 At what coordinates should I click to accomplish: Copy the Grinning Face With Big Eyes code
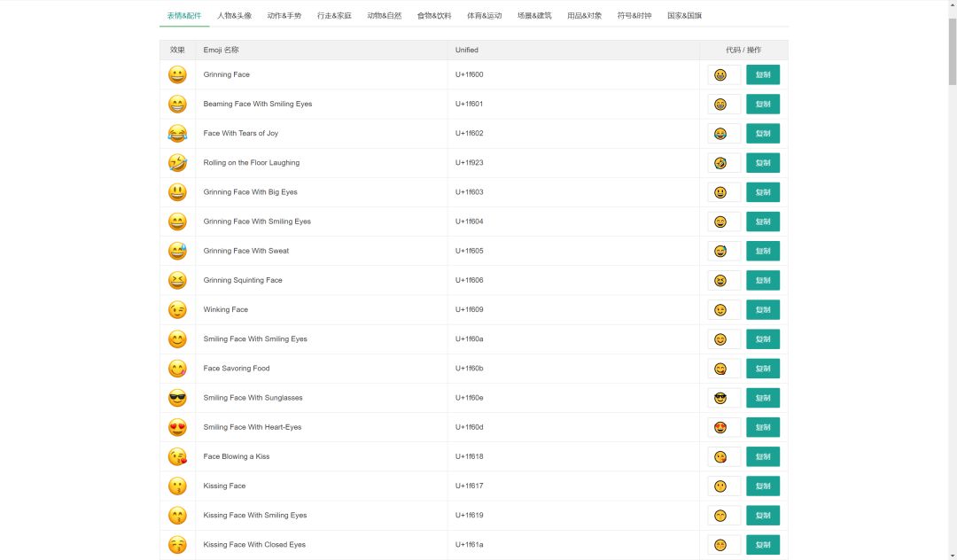click(763, 192)
